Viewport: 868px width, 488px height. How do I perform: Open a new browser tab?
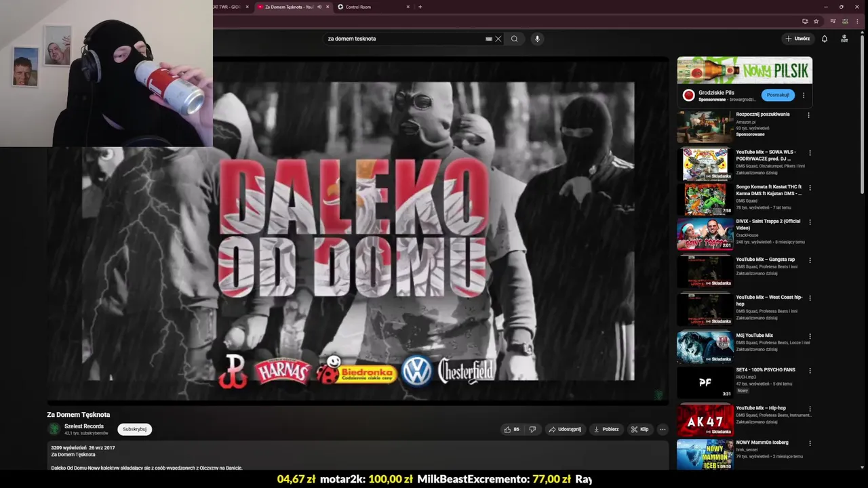pos(420,7)
